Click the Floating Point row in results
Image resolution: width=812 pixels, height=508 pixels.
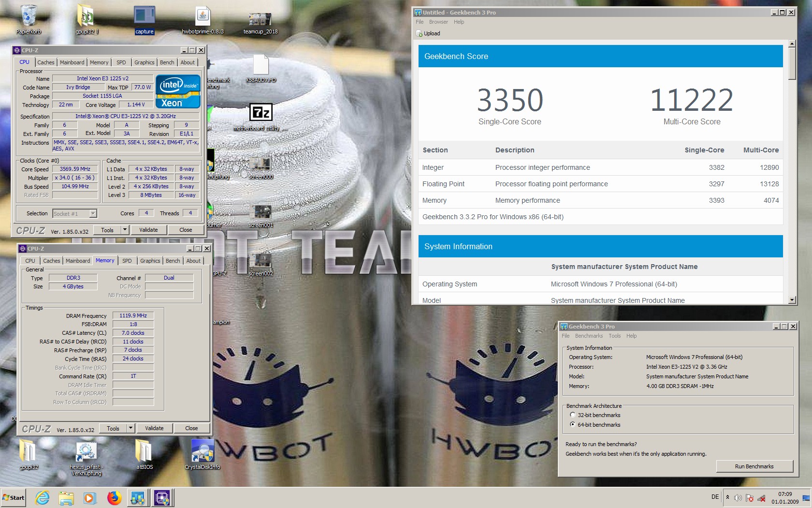pos(600,184)
